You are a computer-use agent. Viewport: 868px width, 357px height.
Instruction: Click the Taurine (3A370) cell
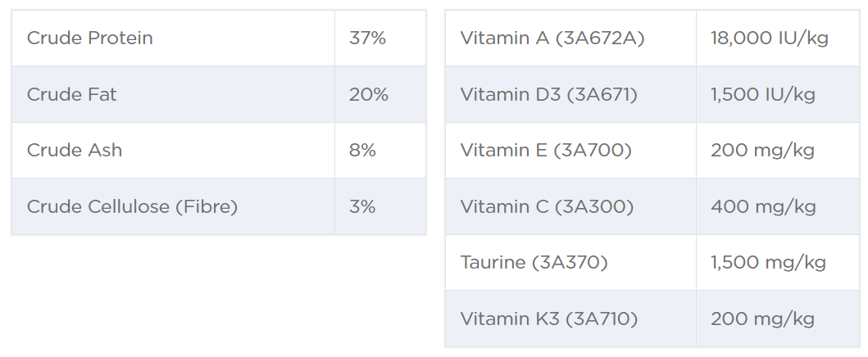[534, 262]
